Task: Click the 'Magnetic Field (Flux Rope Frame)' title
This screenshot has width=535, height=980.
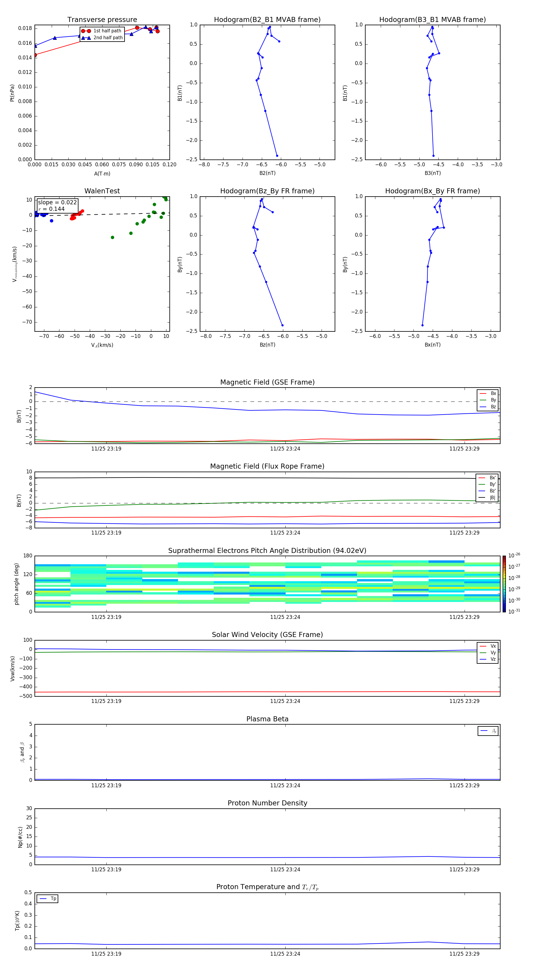Action: click(x=267, y=467)
